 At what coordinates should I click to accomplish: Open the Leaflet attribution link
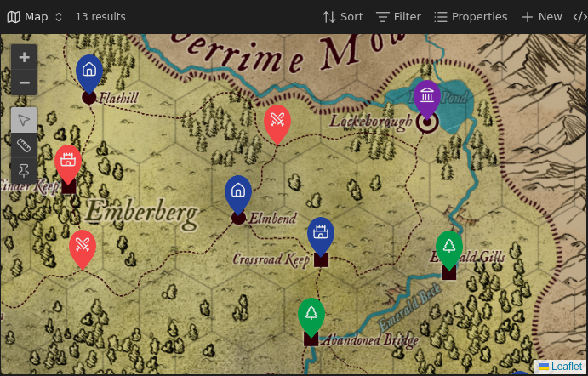561,367
